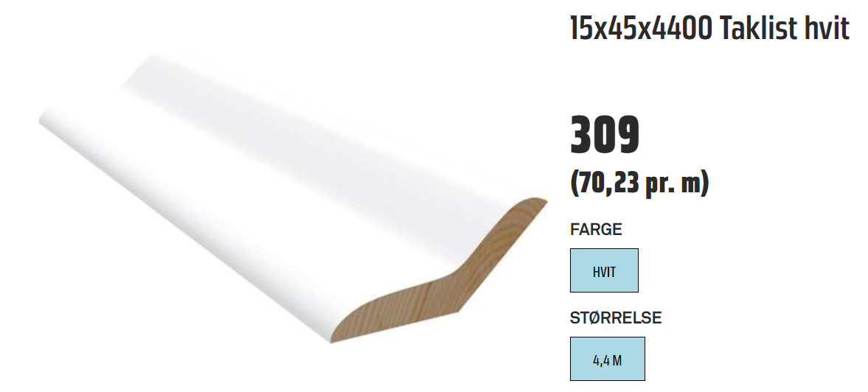Click the pr. m text beside 70,23

coord(674,183)
